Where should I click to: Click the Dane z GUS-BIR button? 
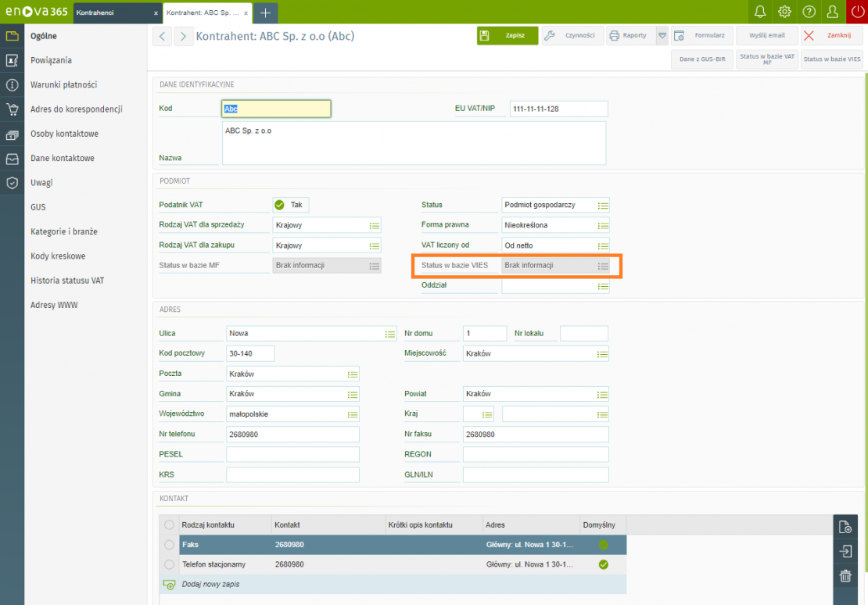[x=701, y=59]
